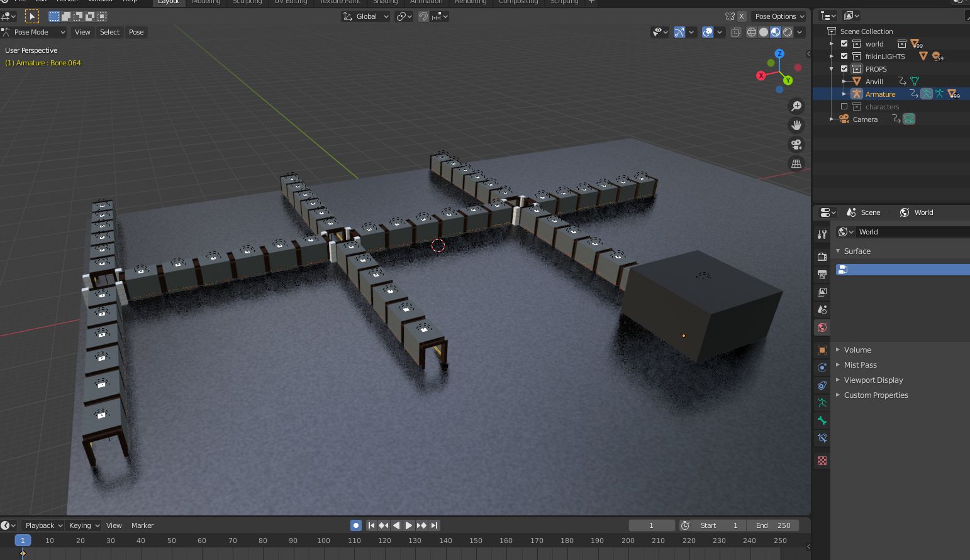
Task: Click the End frame field
Action: [x=773, y=525]
